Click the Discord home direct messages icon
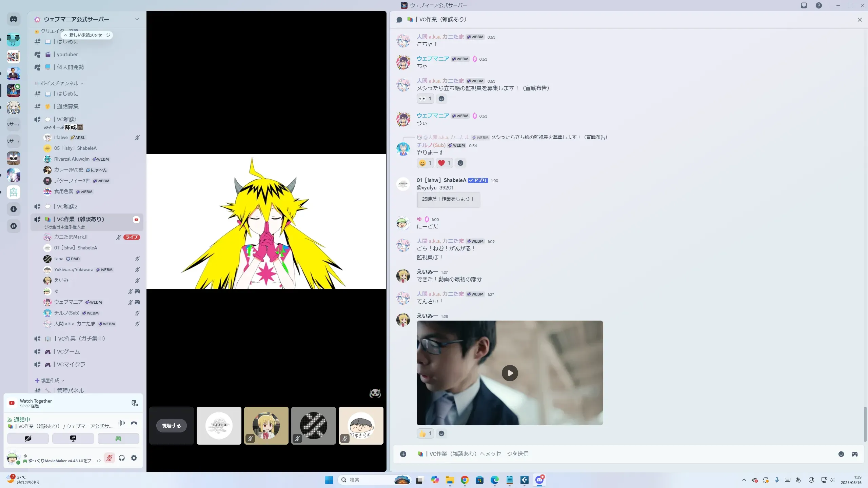 click(14, 19)
